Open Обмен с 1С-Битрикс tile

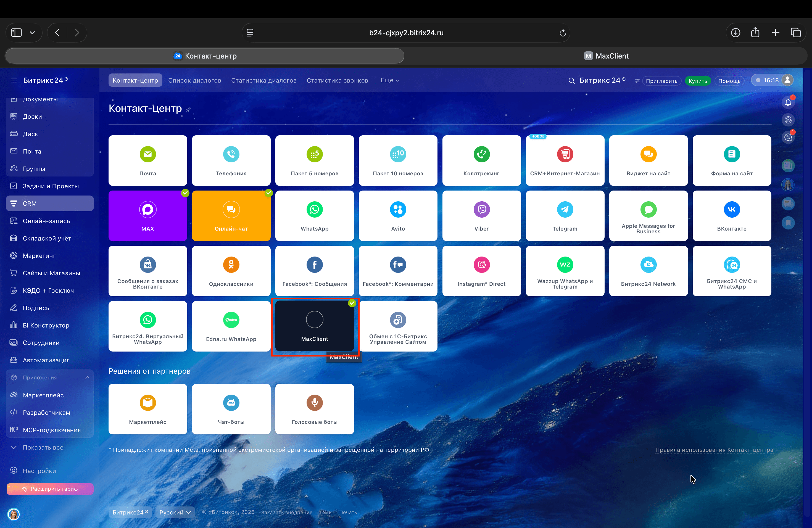coord(398,326)
